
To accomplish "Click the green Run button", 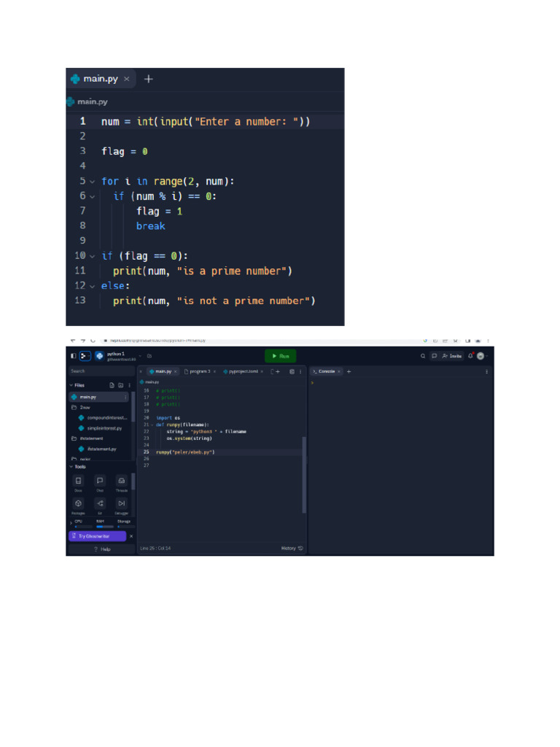I will click(281, 356).
